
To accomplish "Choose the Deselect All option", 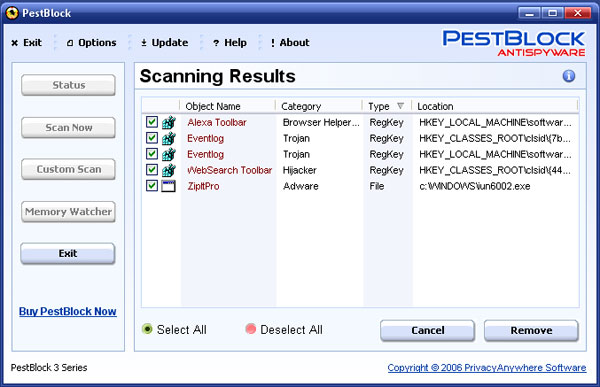I will 284,329.
